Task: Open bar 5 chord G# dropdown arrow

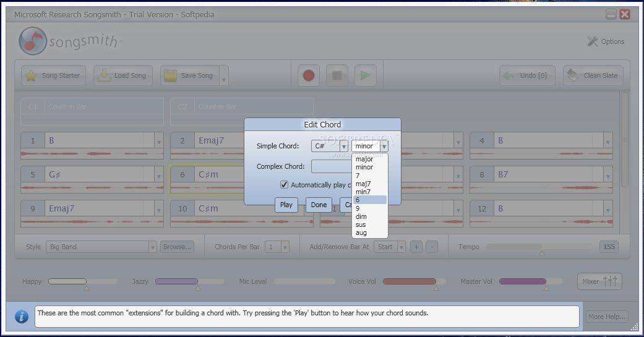Action: [159, 175]
